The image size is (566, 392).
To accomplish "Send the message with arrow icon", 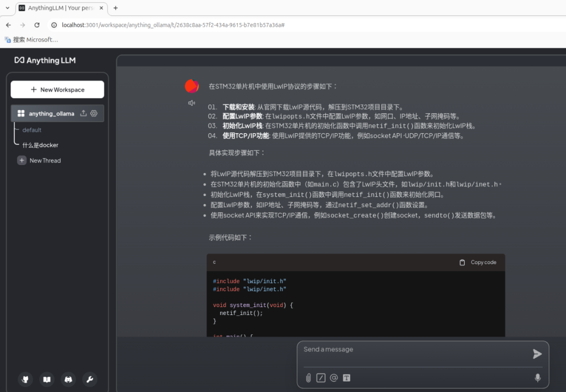I will tap(537, 354).
